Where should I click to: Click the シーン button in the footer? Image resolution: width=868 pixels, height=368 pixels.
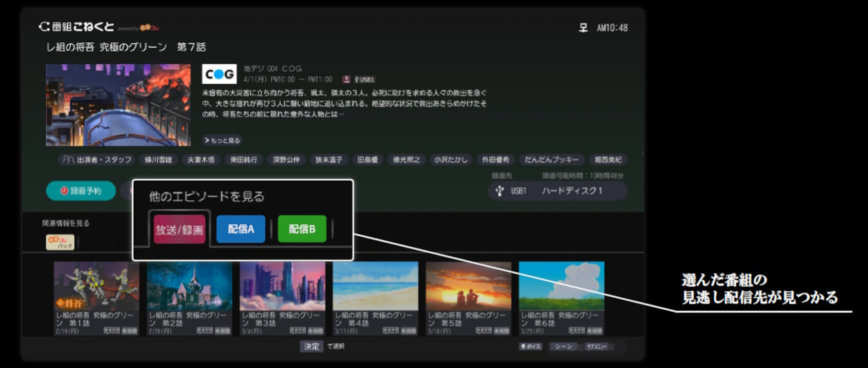[563, 347]
